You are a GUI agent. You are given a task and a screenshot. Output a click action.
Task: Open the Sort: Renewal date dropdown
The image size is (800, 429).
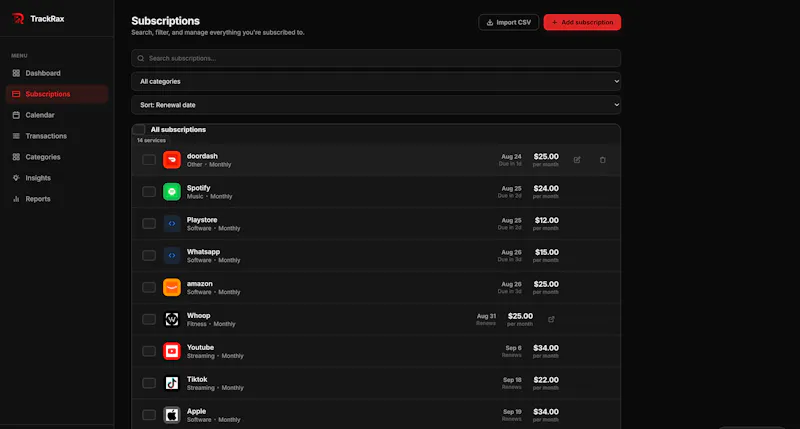point(376,105)
